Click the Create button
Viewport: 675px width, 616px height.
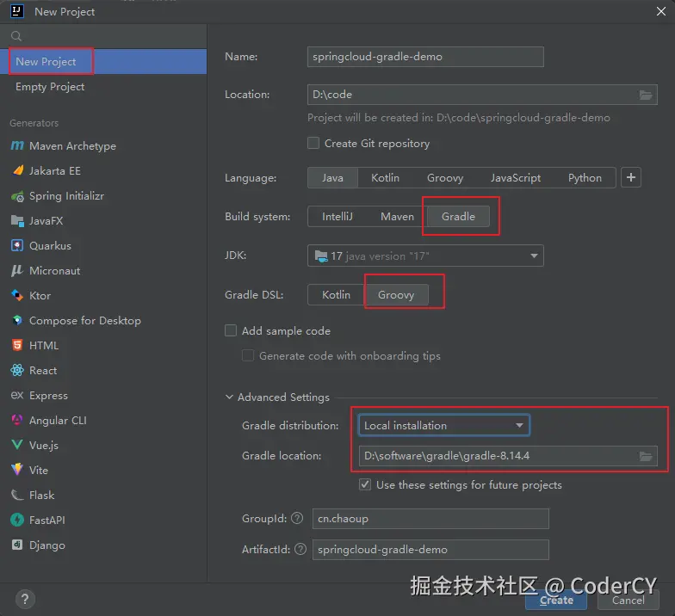click(556, 601)
